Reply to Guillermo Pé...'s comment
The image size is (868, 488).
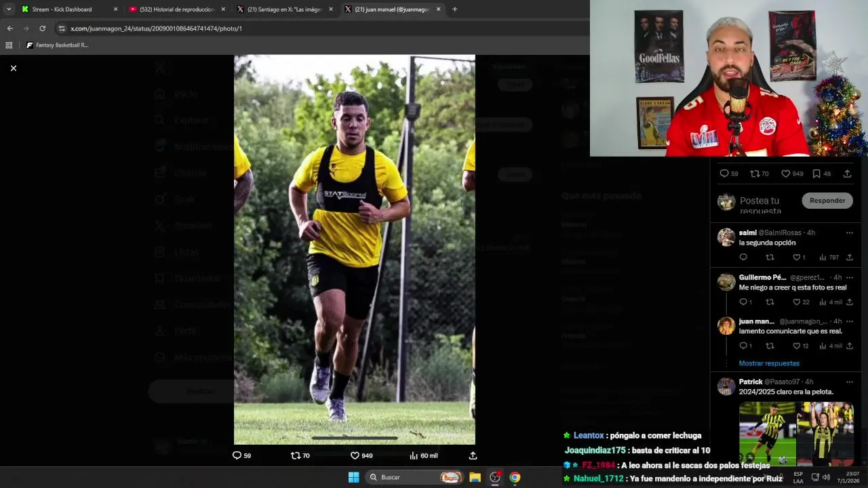pos(743,302)
